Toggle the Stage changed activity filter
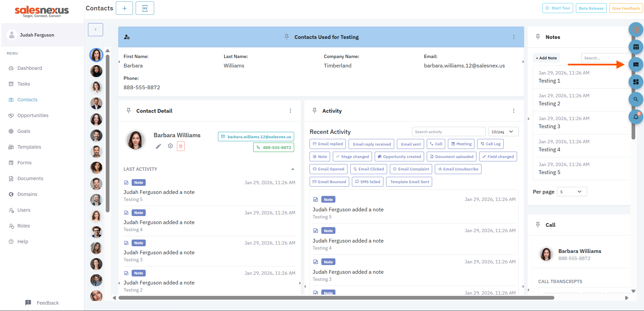The image size is (644, 311). tap(352, 157)
